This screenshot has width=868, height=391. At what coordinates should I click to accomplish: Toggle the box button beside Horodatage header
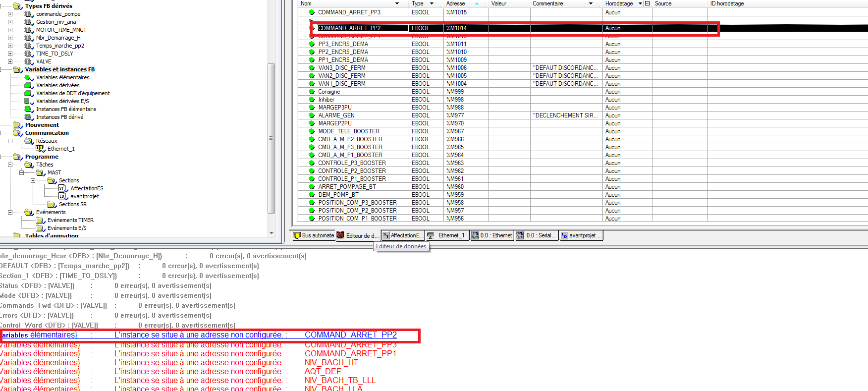tap(647, 3)
